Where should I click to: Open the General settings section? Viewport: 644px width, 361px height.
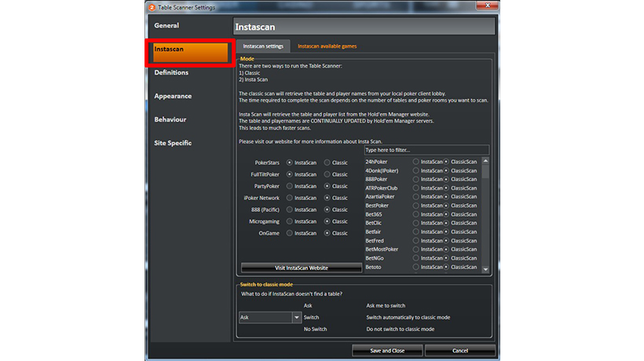[x=166, y=25]
